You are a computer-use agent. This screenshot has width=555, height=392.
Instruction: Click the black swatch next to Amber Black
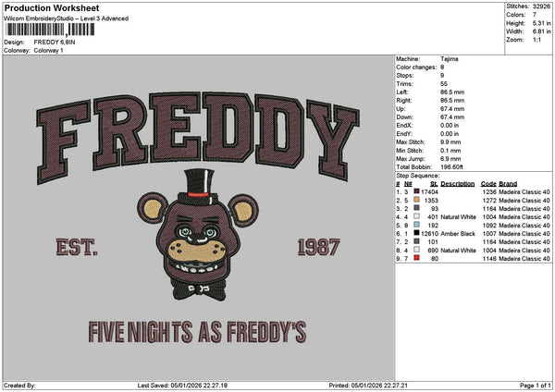pyautogui.click(x=416, y=233)
